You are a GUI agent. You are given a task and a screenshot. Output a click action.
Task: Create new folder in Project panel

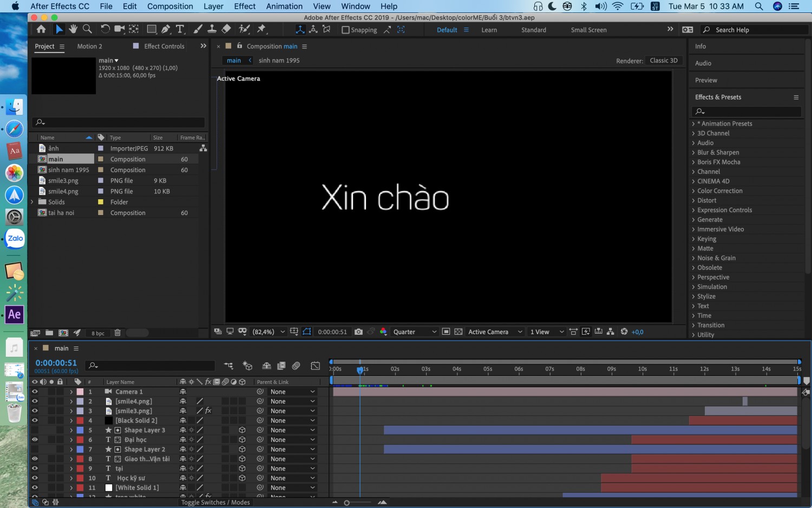pos(49,333)
